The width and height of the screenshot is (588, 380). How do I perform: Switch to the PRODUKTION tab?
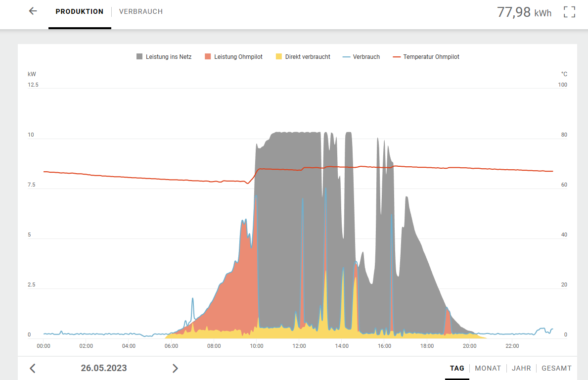[x=80, y=12]
